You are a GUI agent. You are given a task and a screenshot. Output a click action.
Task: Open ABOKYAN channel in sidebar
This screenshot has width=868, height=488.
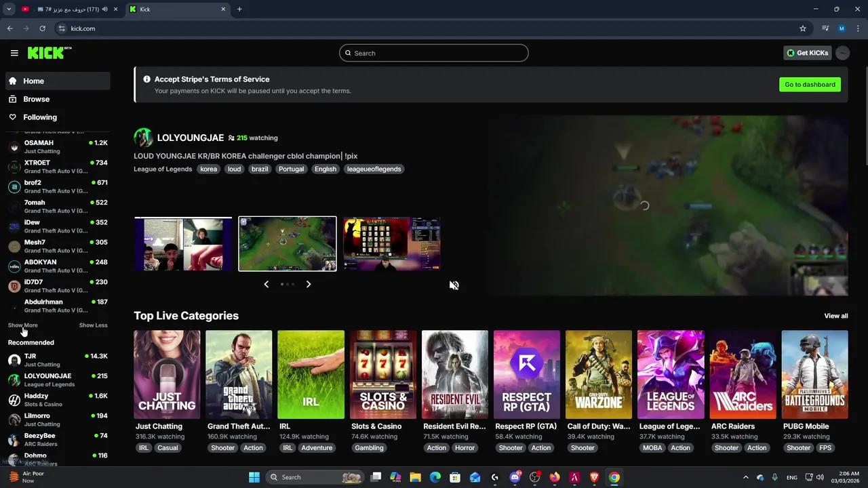(x=58, y=266)
